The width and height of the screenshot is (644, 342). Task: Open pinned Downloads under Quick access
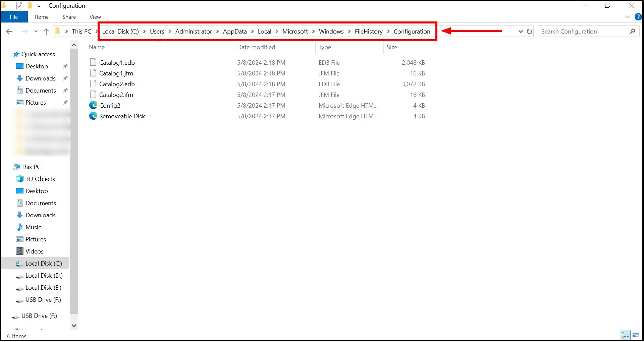click(x=41, y=78)
